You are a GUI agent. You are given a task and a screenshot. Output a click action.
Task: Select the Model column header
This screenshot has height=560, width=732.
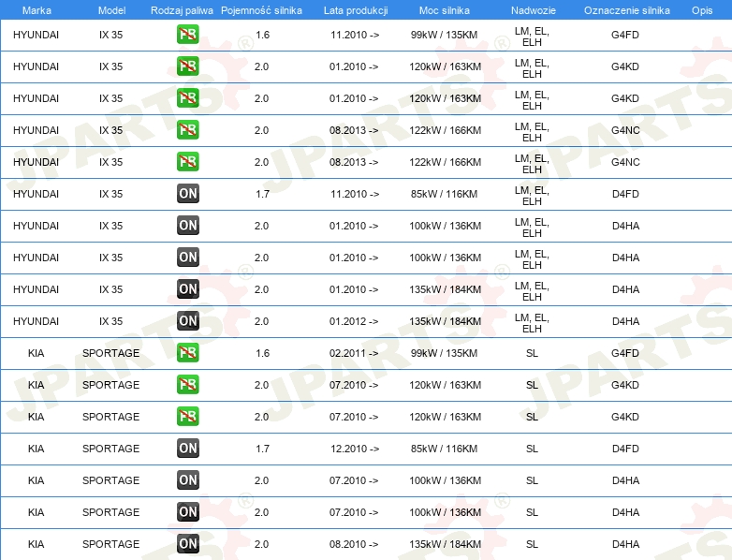point(110,9)
